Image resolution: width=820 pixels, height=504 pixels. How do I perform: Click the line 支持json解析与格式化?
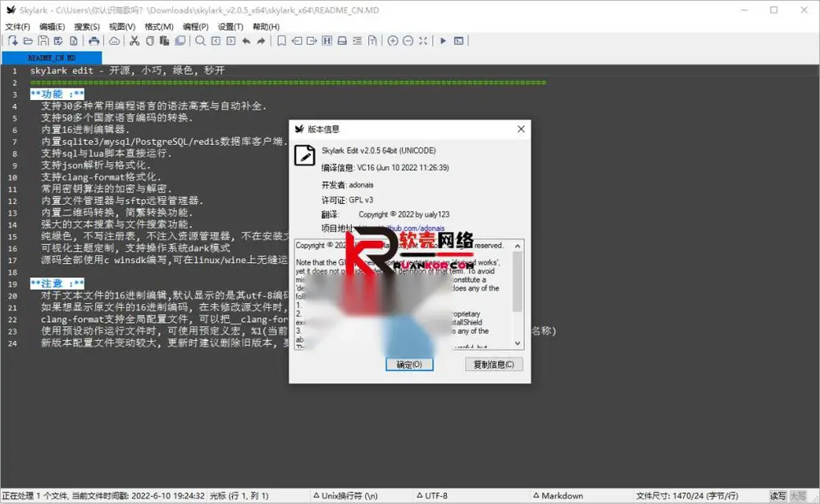[96, 166]
